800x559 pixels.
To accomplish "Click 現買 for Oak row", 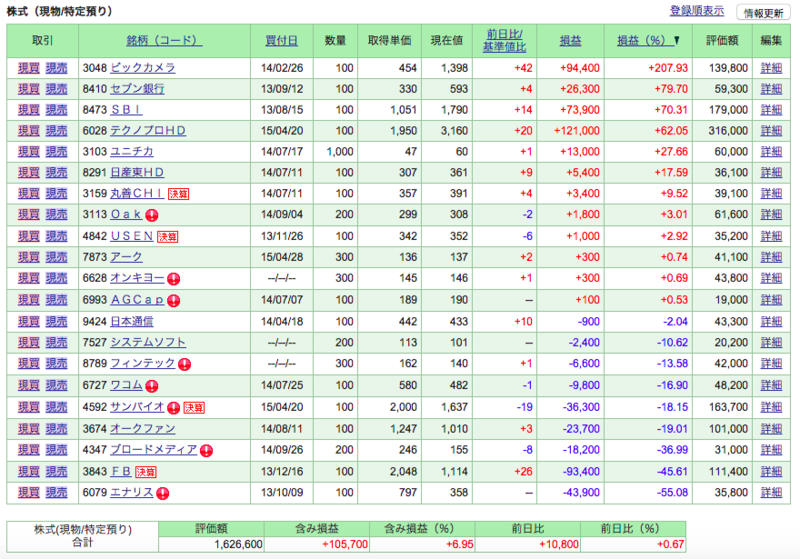I will [29, 214].
